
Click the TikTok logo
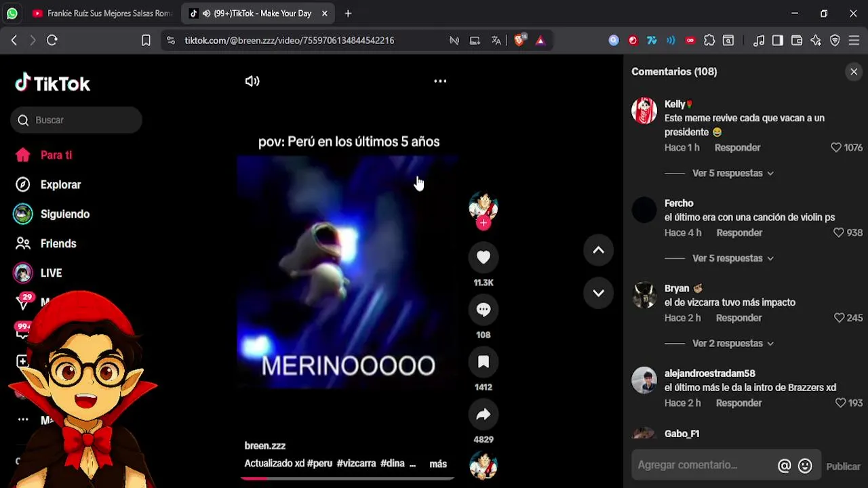(x=52, y=83)
